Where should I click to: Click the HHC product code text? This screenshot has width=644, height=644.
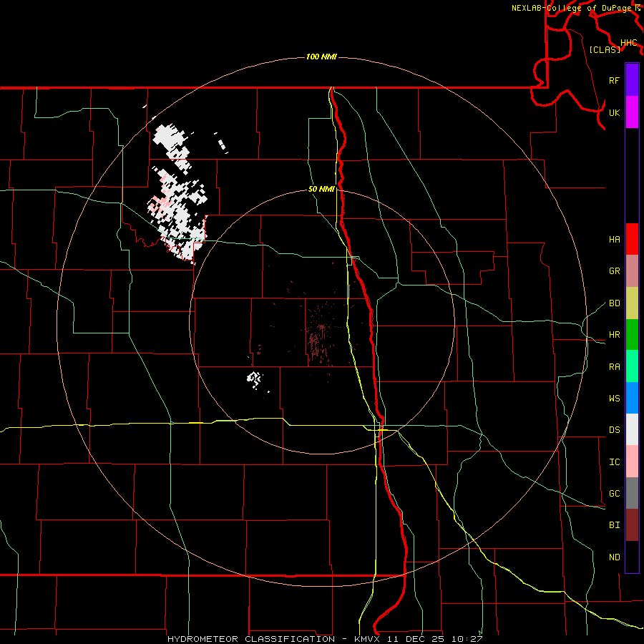pyautogui.click(x=628, y=43)
